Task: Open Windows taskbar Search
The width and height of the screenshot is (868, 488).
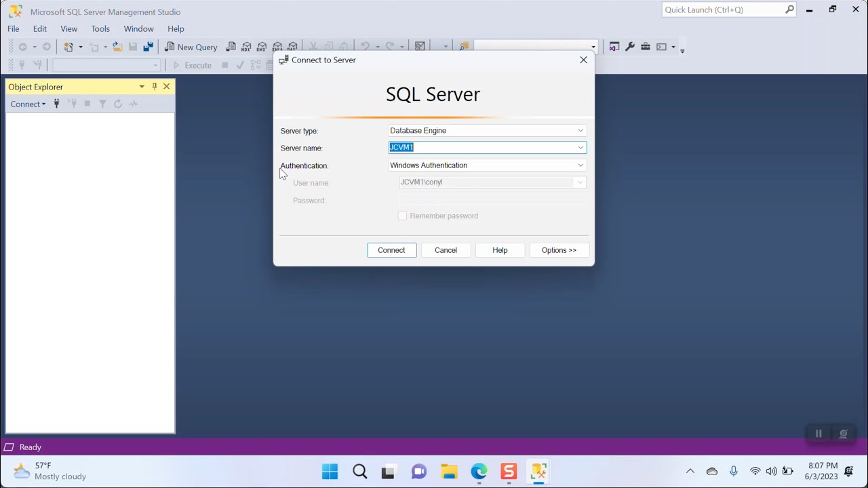Action: [x=360, y=472]
